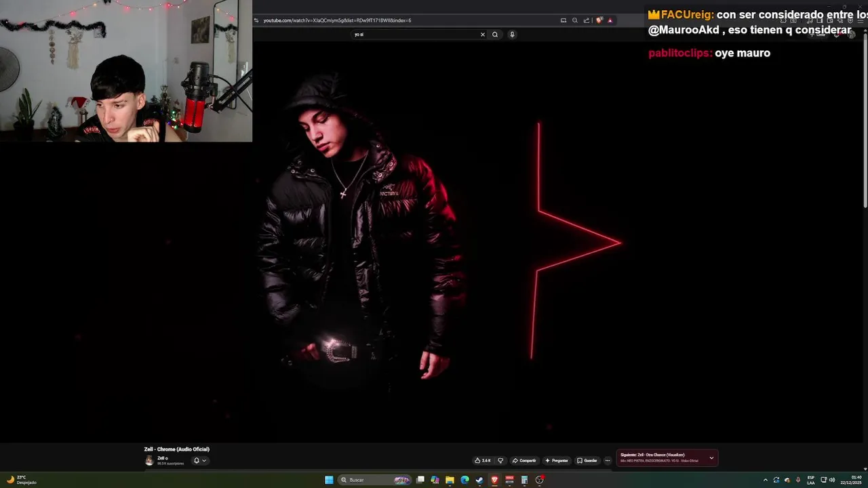
Task: Open the red app icon next to Brave
Action: (509, 480)
